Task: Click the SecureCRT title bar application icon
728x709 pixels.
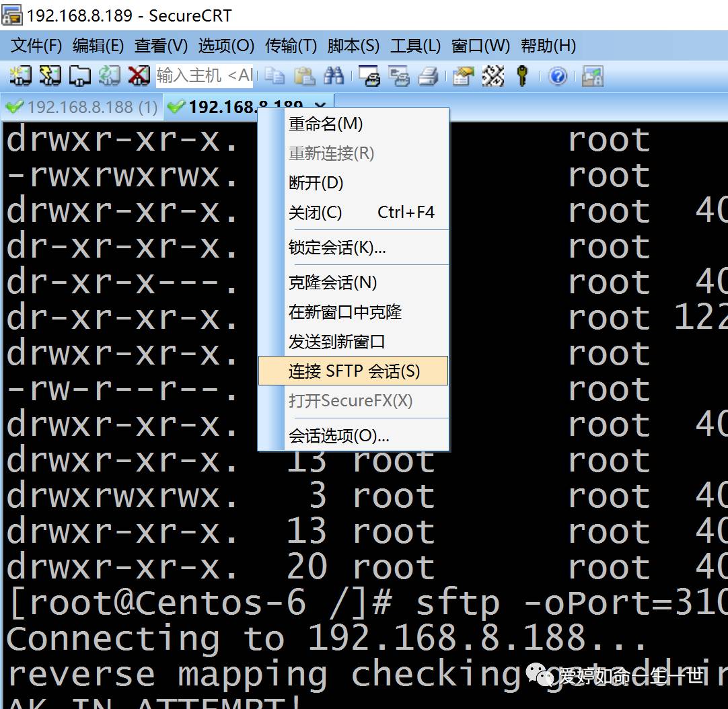Action: click(11, 15)
